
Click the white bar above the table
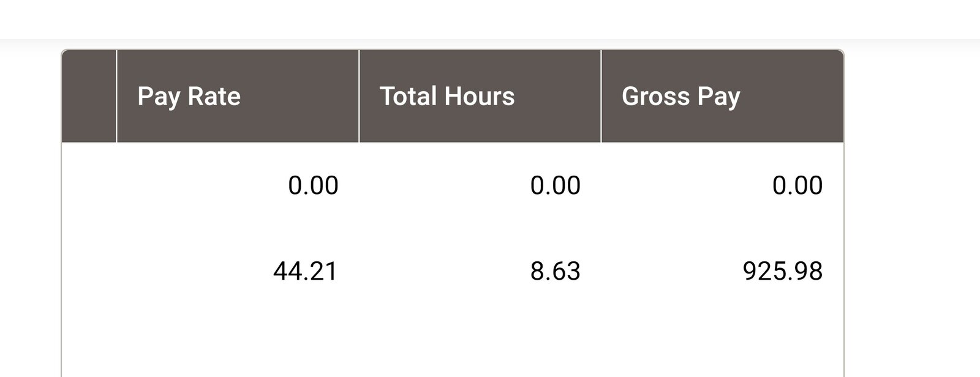490,19
